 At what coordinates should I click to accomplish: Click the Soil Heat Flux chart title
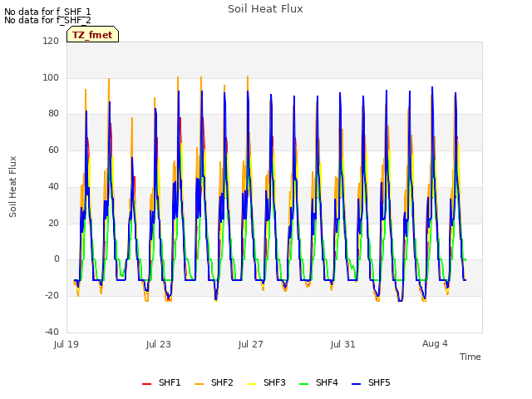tap(265, 9)
